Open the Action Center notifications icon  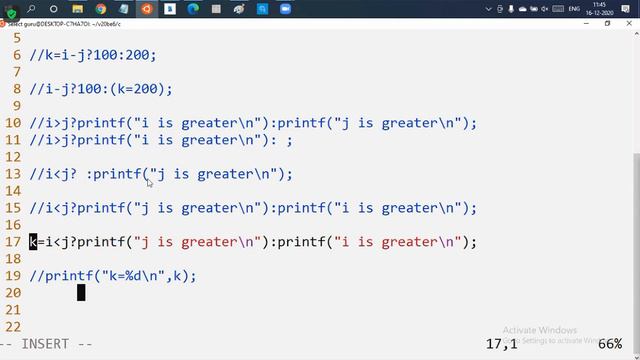click(625, 9)
